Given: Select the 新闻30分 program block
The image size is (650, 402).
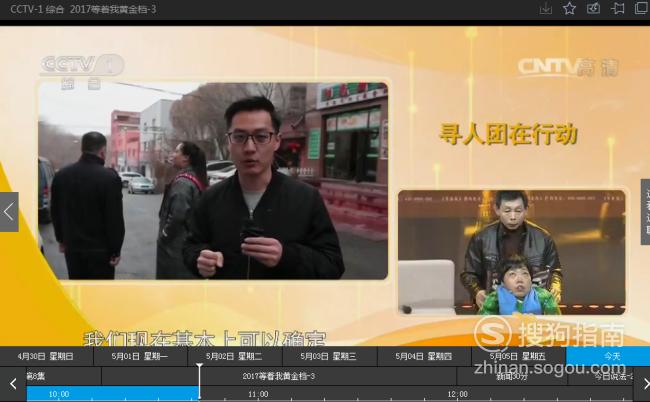Looking at the screenshot, I should (512, 376).
